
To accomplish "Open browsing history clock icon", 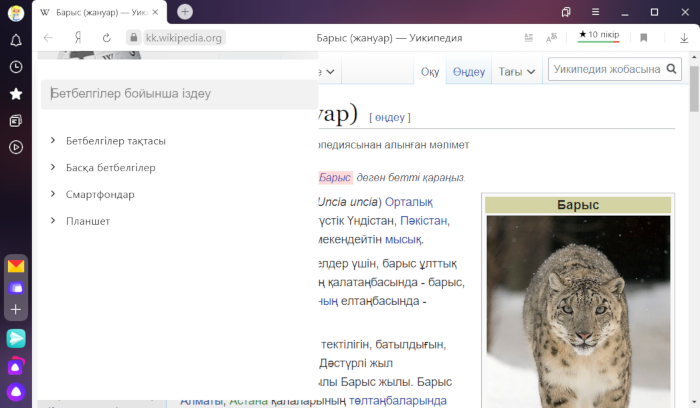I will point(16,67).
